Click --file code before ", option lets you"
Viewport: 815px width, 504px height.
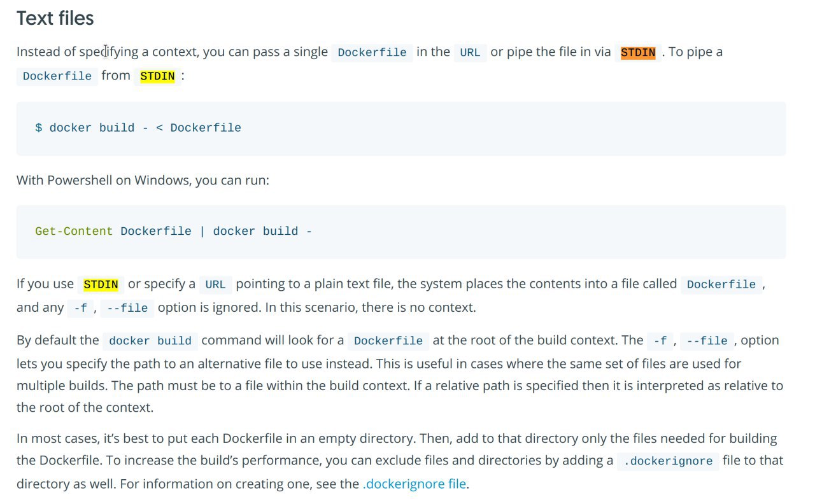click(707, 340)
